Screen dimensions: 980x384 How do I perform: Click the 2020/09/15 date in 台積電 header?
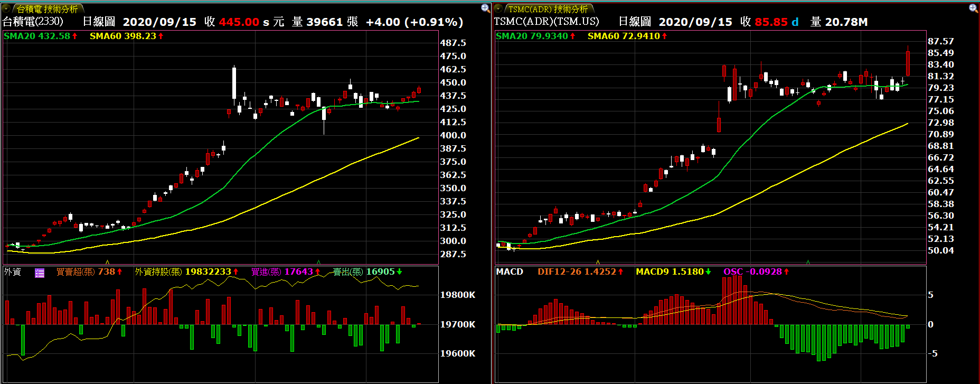pyautogui.click(x=159, y=22)
